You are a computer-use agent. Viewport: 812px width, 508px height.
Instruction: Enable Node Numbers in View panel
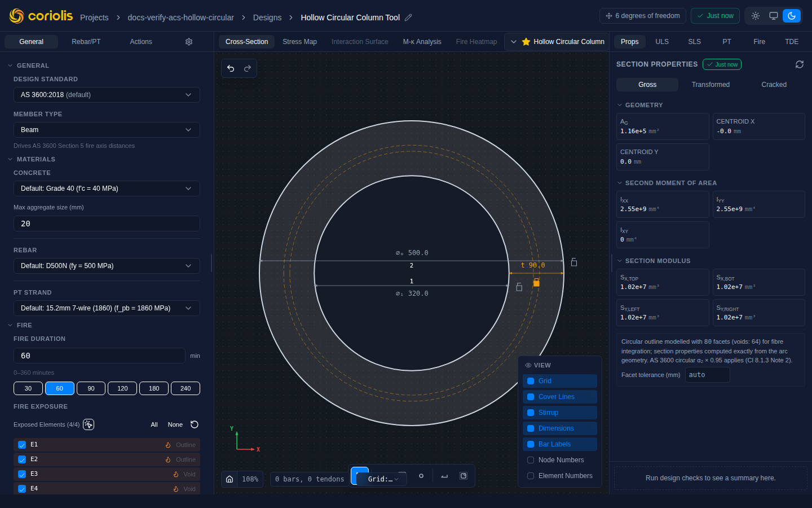click(560, 460)
